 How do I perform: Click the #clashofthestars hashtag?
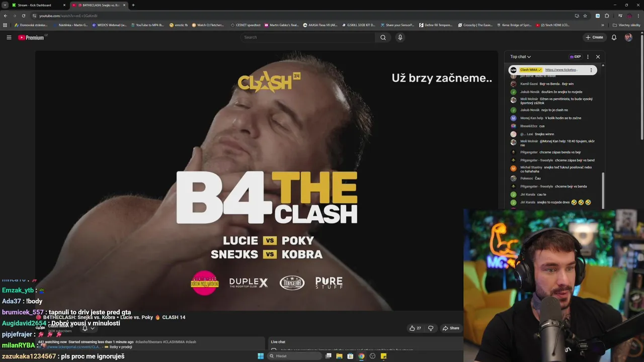coord(148,342)
